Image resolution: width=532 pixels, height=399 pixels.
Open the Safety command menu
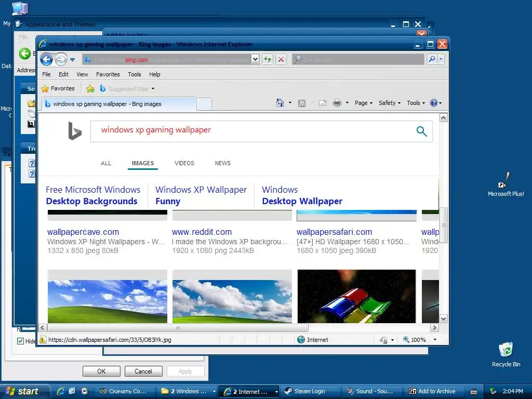point(390,103)
